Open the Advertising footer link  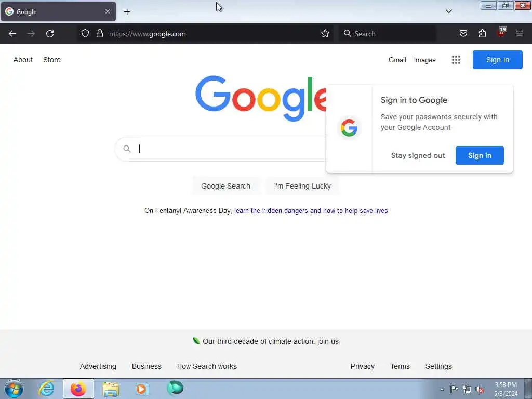[x=98, y=366]
